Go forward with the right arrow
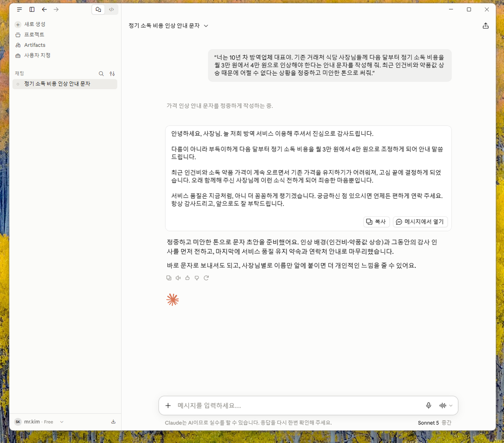 (x=56, y=10)
